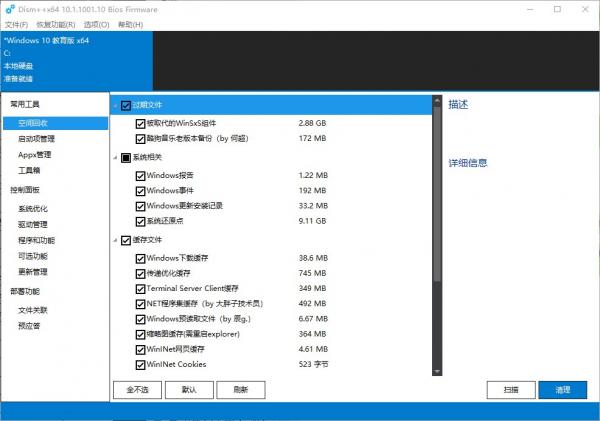
Task: Open 系统优化 in the sidebar
Action: point(33,209)
